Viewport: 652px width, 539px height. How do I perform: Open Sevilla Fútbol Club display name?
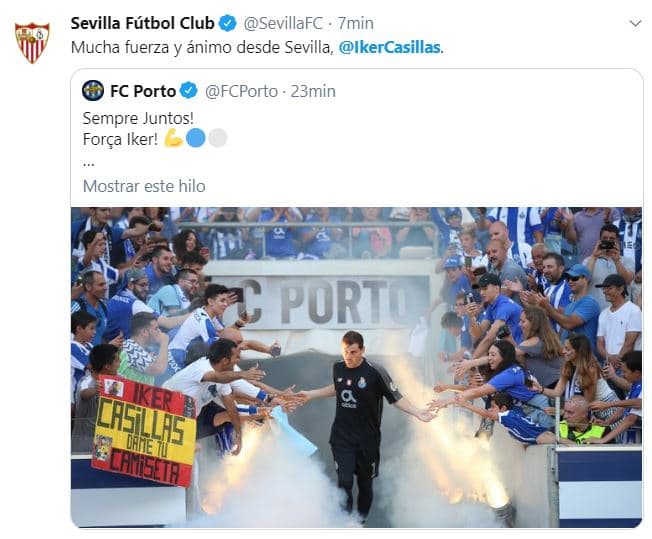click(142, 23)
